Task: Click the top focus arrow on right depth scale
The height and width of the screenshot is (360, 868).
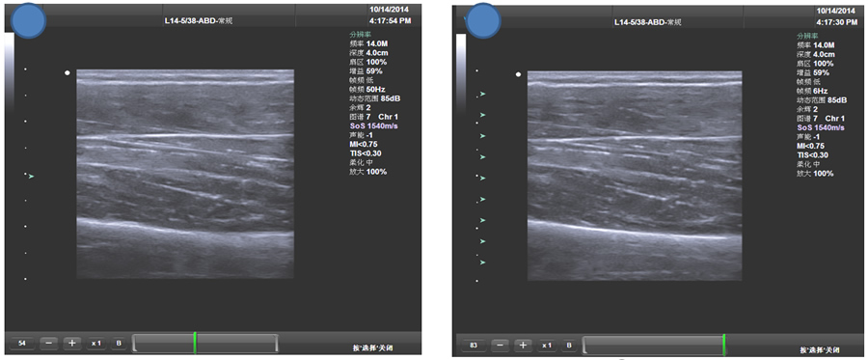Action: tap(482, 94)
